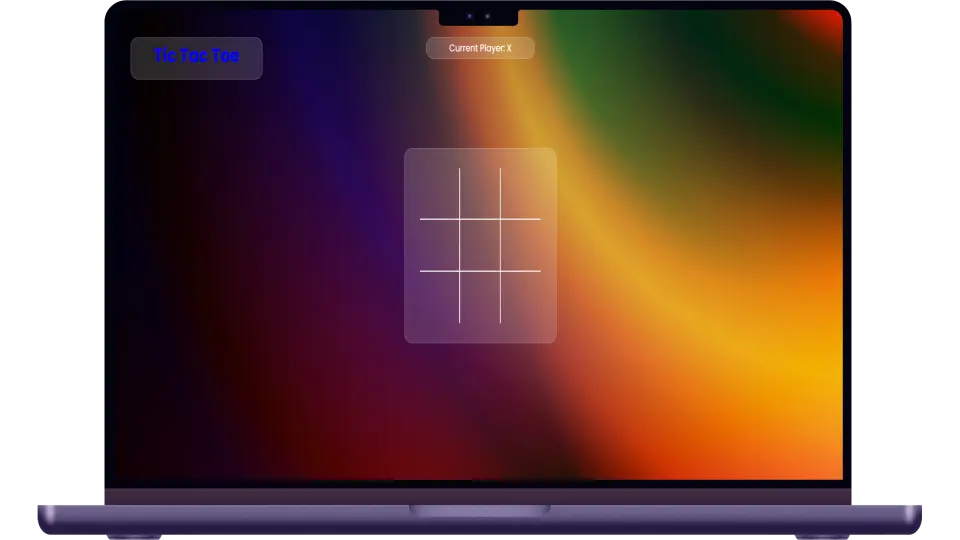Click the blue Tic Tac Toe title
The width and height of the screenshot is (960, 540).
click(x=196, y=57)
